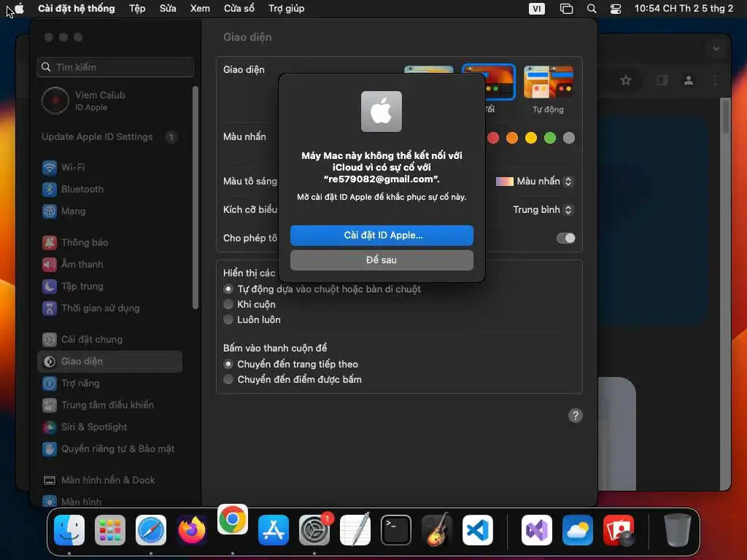
Task: Click the Tìm kiếm search field
Action: 115,67
